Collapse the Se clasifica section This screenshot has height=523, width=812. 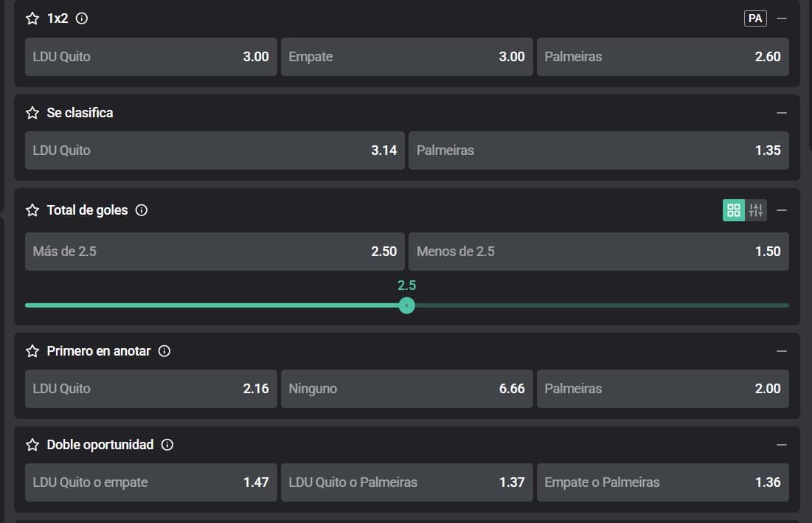click(782, 113)
